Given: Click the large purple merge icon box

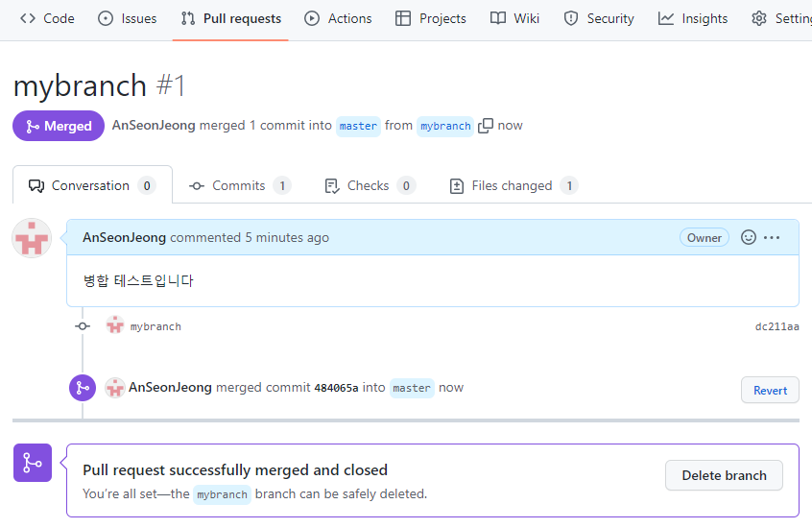Looking at the screenshot, I should (x=33, y=463).
